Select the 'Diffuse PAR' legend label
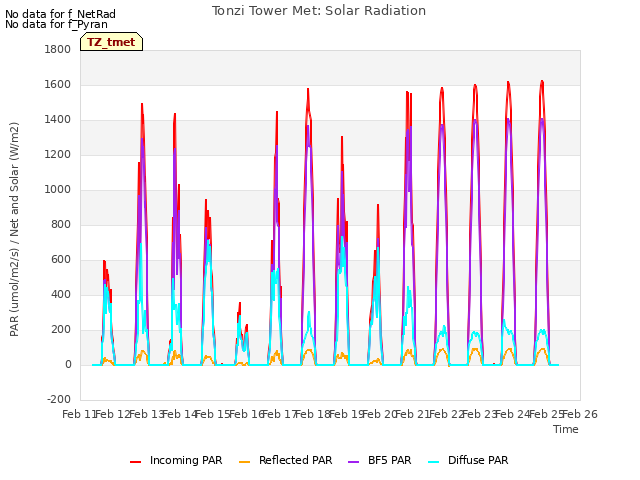The height and width of the screenshot is (480, 640). click(x=478, y=460)
